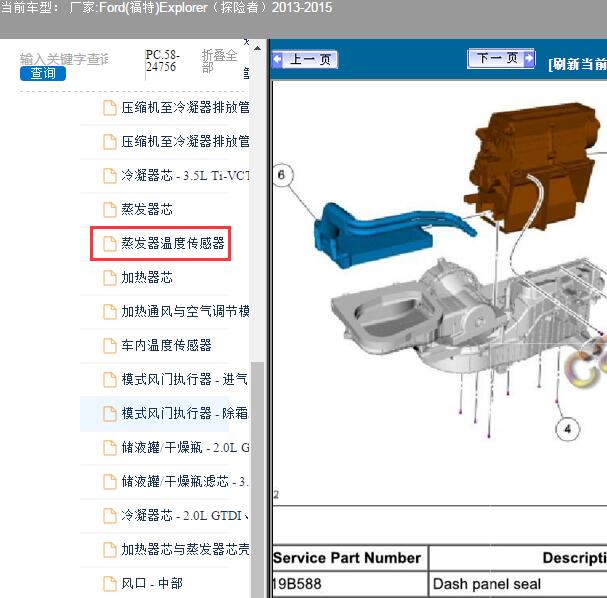Click the brown HVAC housing part
This screenshot has width=607, height=598.
[534, 166]
